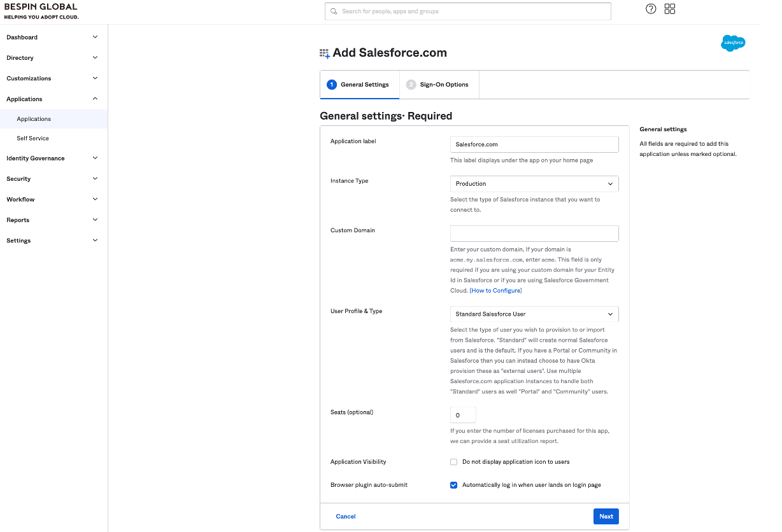This screenshot has height=532, width=782.
Task: Expand the Security sidebar section
Action: pyautogui.click(x=52, y=179)
